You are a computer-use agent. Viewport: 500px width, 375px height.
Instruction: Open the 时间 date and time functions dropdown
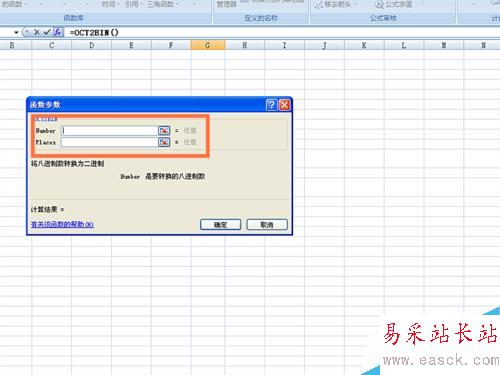(110, 4)
